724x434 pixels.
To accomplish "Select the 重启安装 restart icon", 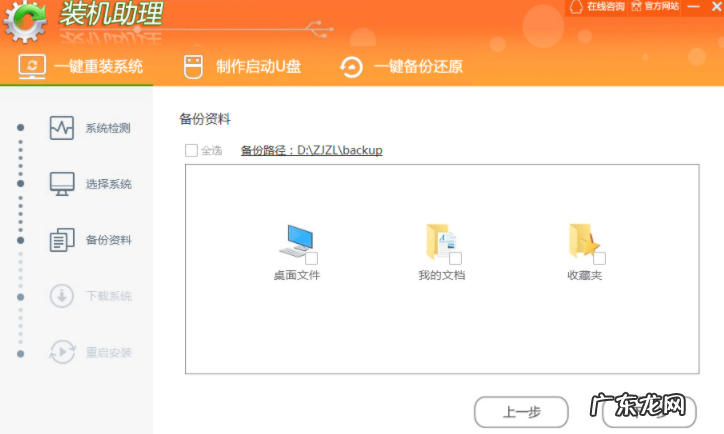I will click(x=62, y=352).
